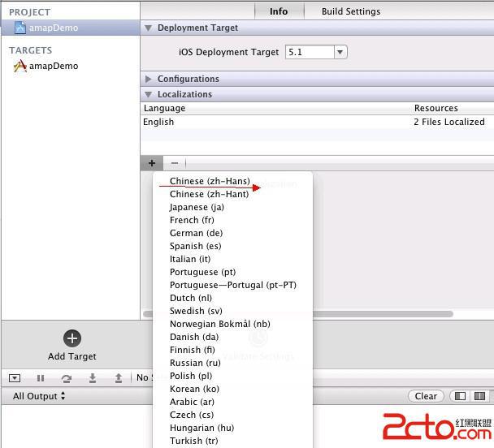
Task: Click the Add Target label
Action: tap(72, 356)
